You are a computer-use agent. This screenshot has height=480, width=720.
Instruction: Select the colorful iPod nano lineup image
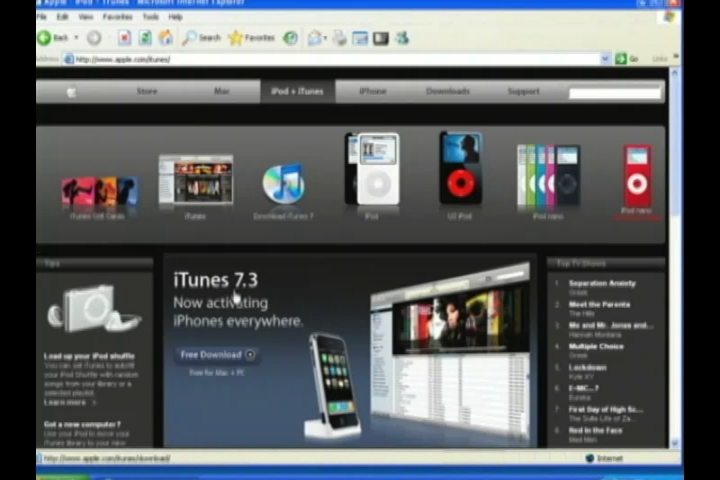[x=549, y=175]
